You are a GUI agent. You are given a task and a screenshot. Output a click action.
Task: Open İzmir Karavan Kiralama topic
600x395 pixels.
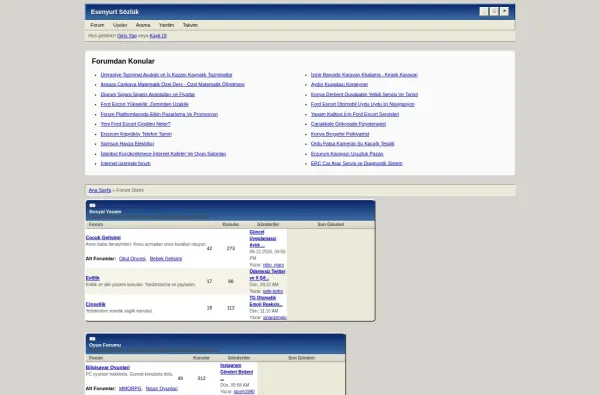click(364, 75)
